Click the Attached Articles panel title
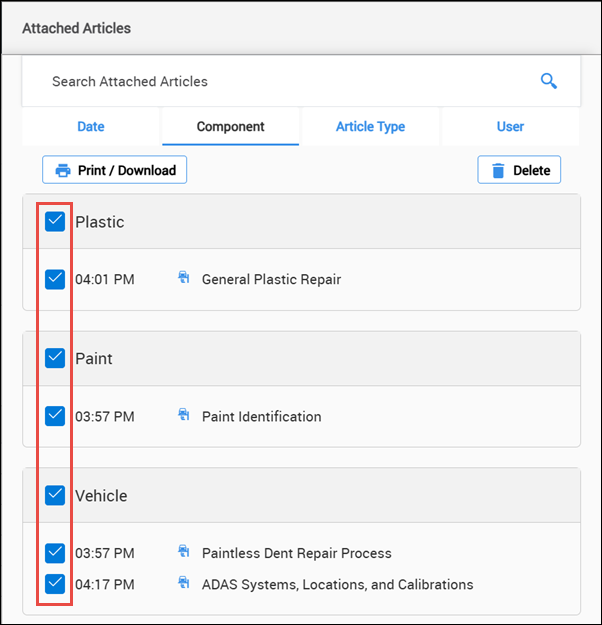602x625 pixels. coord(77,28)
